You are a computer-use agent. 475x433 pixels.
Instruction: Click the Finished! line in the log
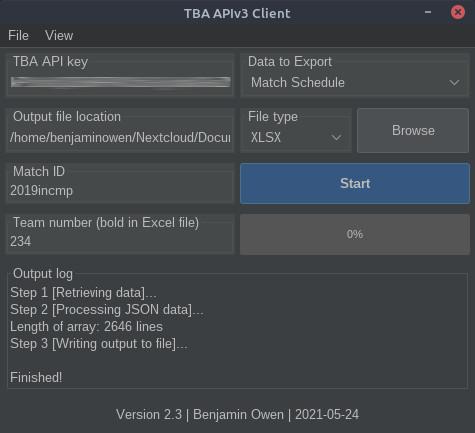coord(36,377)
